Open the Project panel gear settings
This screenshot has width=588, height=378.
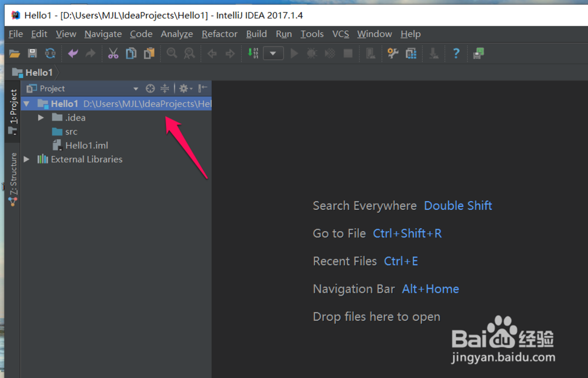[x=185, y=89]
